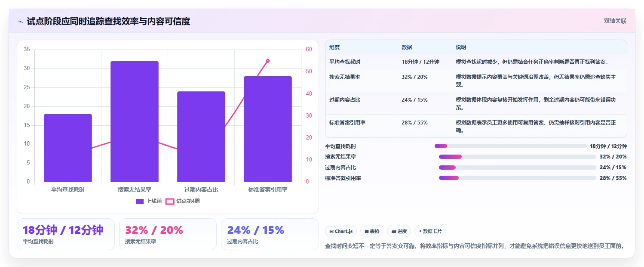Click the 24% / 15% data card
This screenshot has height=267, width=644.
[x=270, y=234]
